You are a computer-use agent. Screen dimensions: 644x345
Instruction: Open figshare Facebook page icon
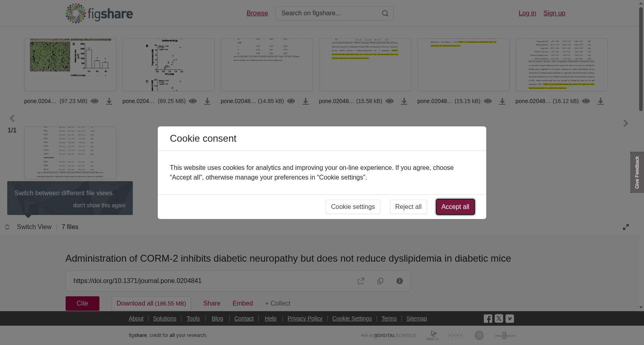tap(488, 319)
